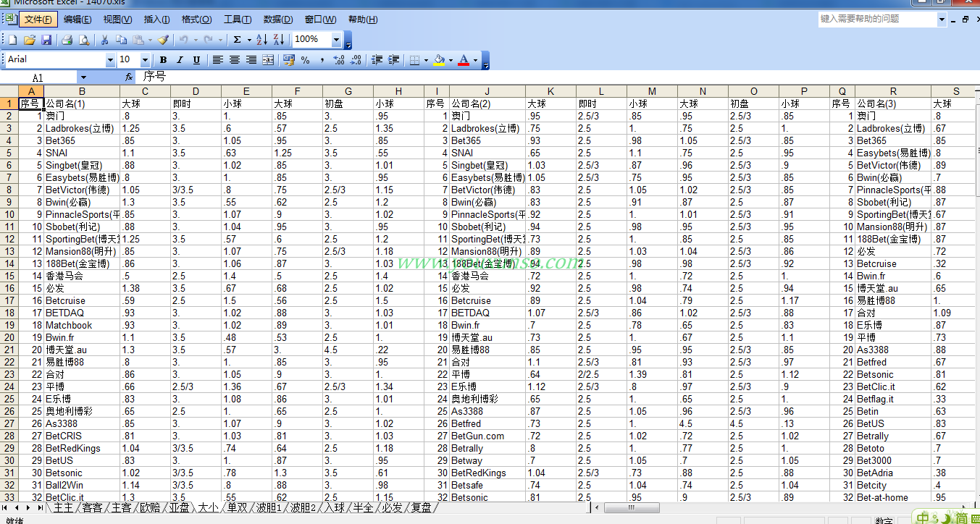Screen dimensions: 980x524
Task: Go to the first sheet tab arrow
Action: tap(6, 507)
